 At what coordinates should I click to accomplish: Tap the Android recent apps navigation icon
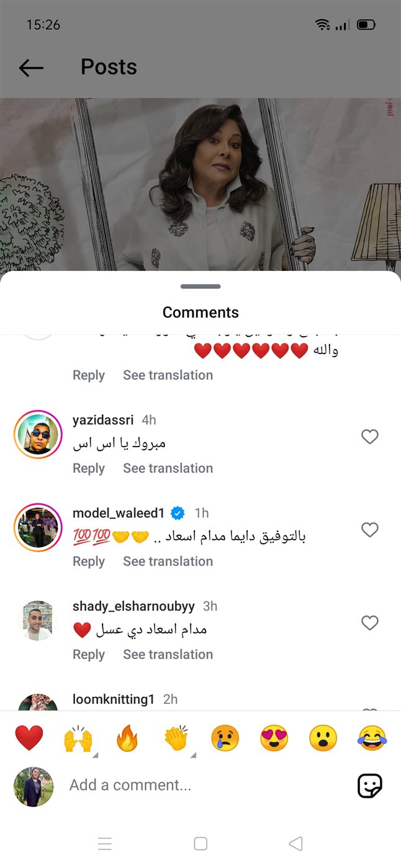pyautogui.click(x=105, y=843)
